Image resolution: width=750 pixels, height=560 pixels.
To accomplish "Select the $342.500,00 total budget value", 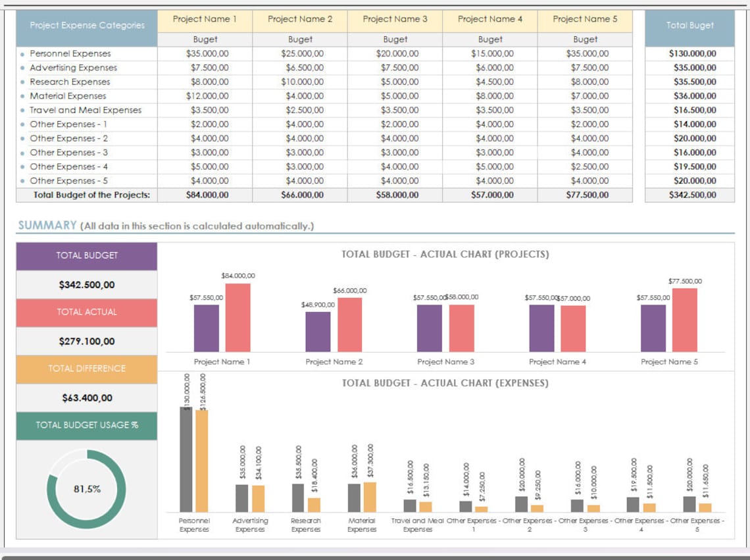I will tap(86, 284).
